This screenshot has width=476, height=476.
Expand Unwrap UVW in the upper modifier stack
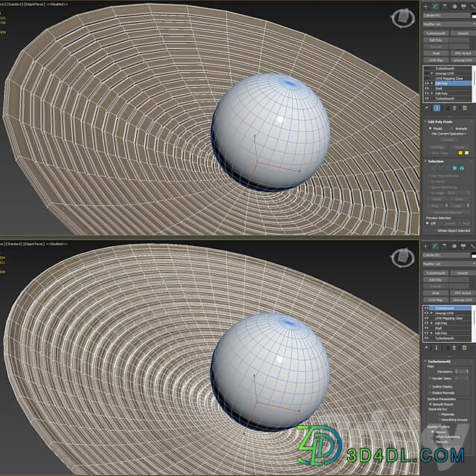pos(431,74)
